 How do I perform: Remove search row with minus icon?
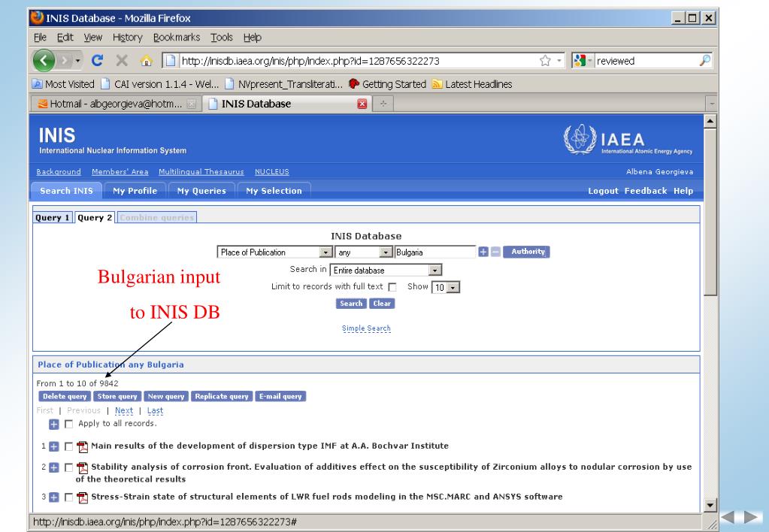point(496,252)
